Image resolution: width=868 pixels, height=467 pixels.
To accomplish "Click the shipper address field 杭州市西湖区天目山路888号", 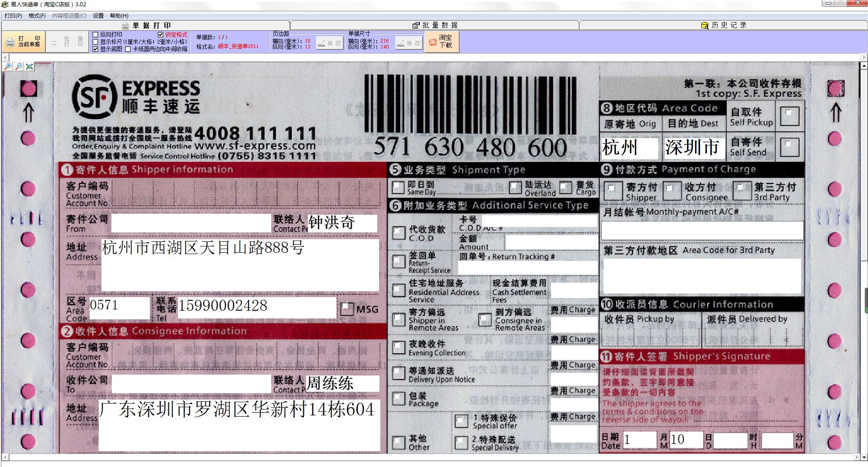I will tap(240, 265).
